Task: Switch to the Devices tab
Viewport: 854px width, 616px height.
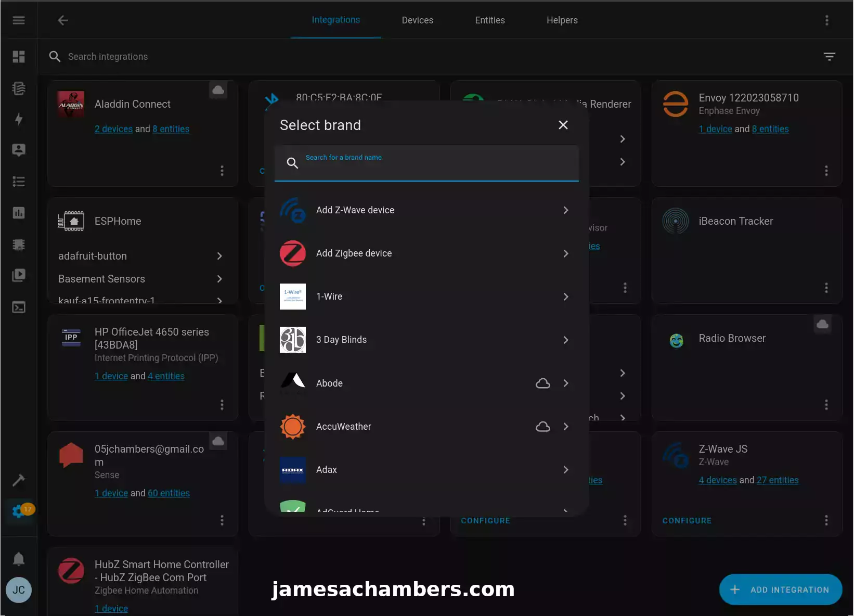Action: click(x=418, y=20)
